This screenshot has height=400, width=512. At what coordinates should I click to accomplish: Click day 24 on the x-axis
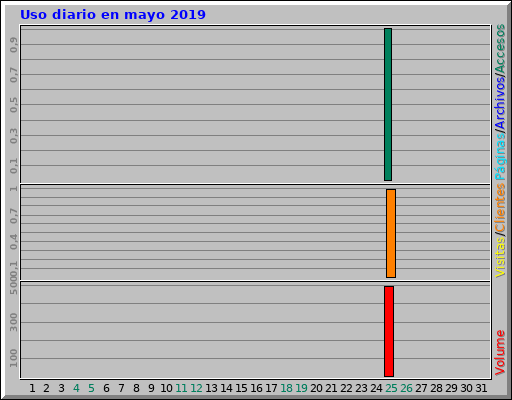click(x=376, y=388)
